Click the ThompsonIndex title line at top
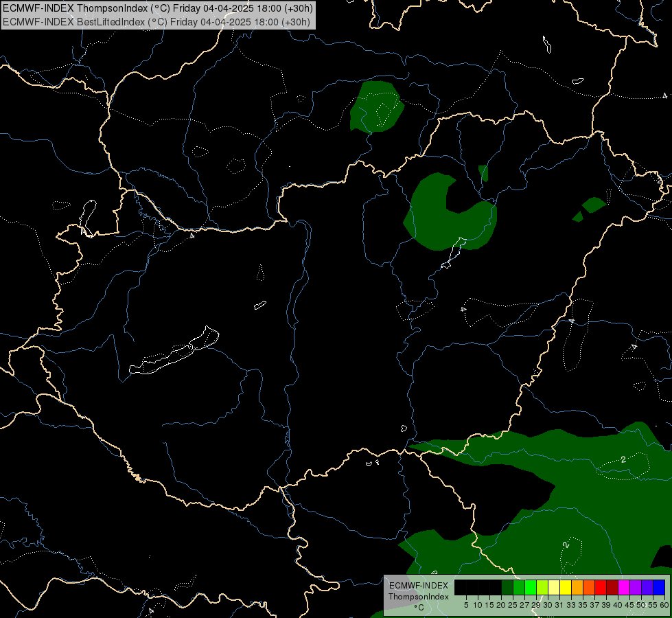Screen dimensions: 672x618 pyautogui.click(x=158, y=8)
